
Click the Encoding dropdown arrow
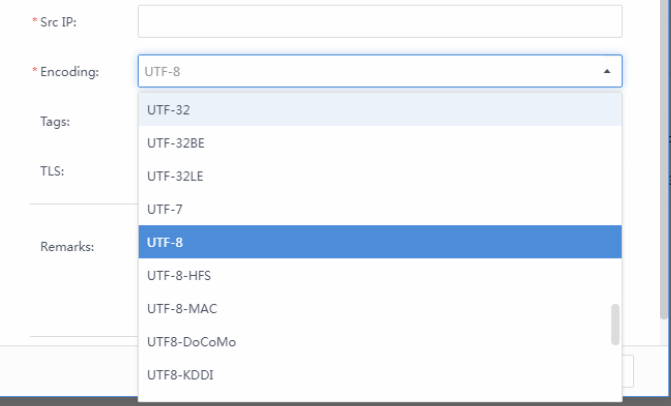606,71
